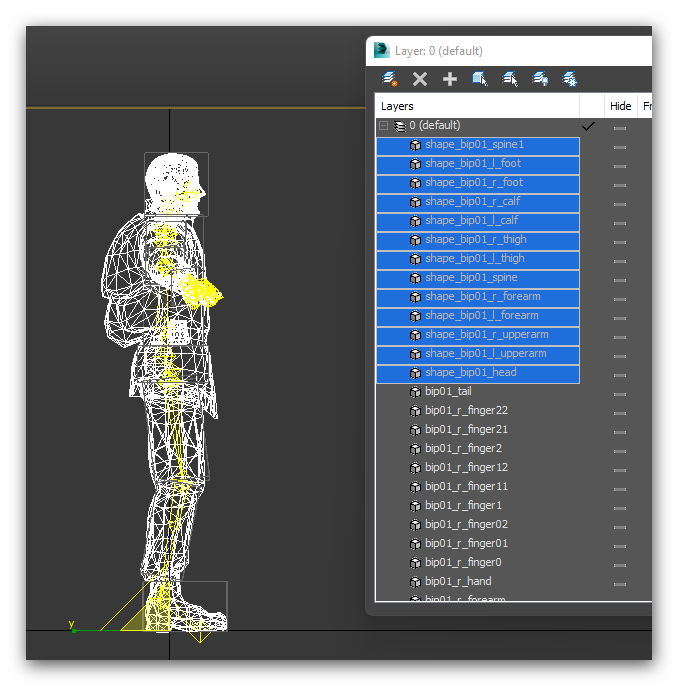Toggle hide for bip01_r_hand
Screen dimensions: 678x686
pos(620,583)
